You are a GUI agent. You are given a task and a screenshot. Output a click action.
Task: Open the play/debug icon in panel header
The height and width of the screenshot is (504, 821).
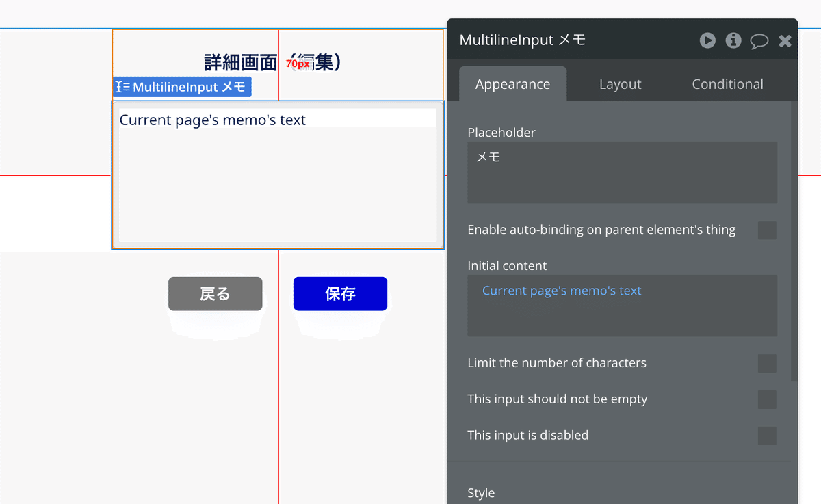pyautogui.click(x=707, y=40)
